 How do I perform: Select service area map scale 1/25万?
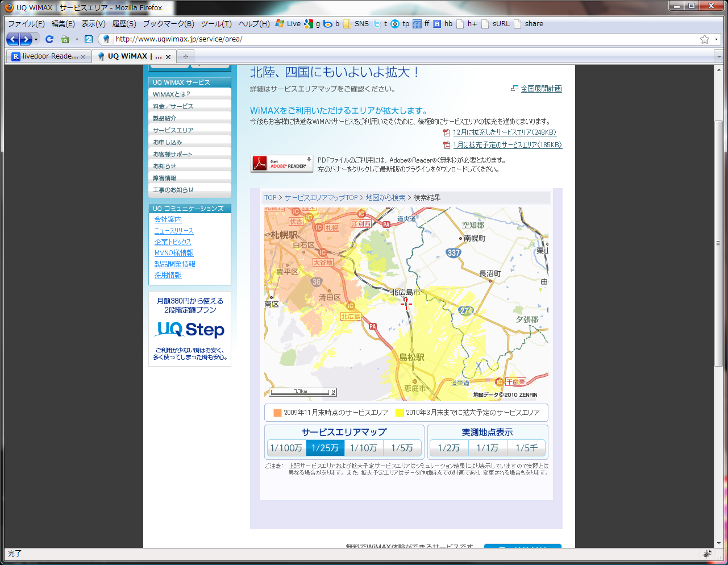click(325, 448)
